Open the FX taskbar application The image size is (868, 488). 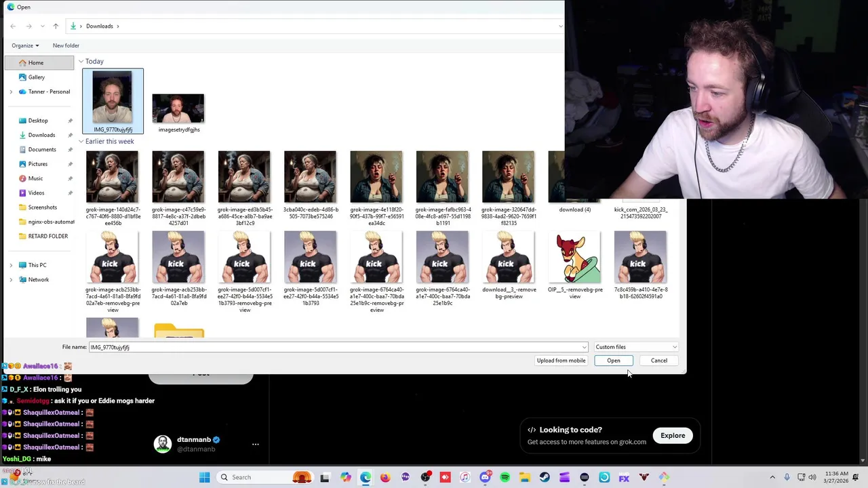[624, 477]
